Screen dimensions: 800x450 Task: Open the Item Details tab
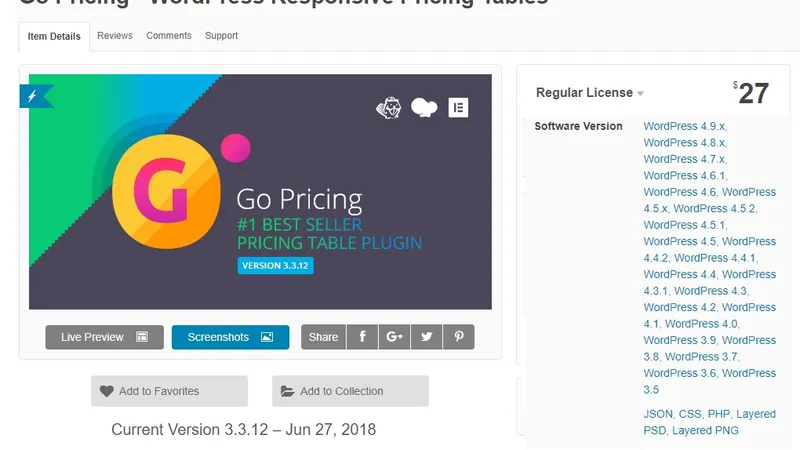tap(54, 36)
